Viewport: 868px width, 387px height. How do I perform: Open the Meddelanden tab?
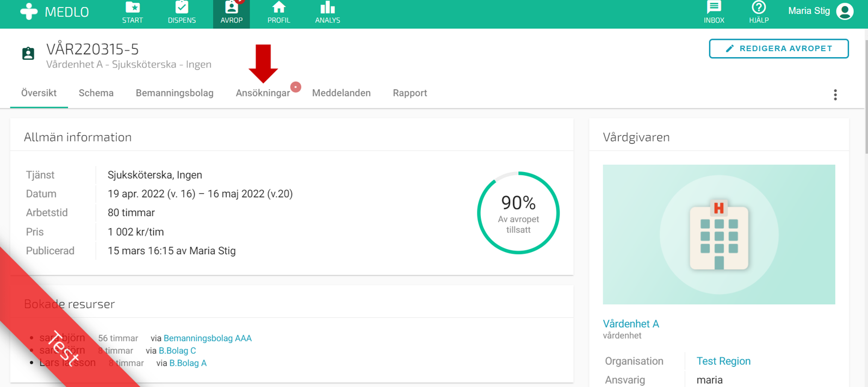coord(342,93)
